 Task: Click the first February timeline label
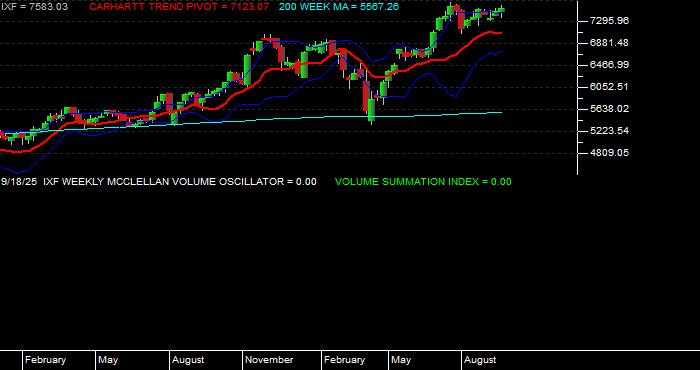click(x=45, y=360)
